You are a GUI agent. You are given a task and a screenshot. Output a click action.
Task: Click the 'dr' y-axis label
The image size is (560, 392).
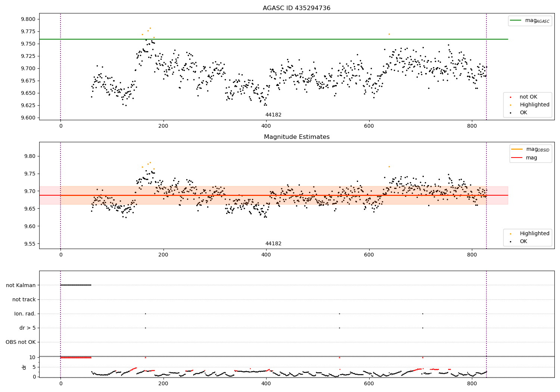[x=24, y=367]
